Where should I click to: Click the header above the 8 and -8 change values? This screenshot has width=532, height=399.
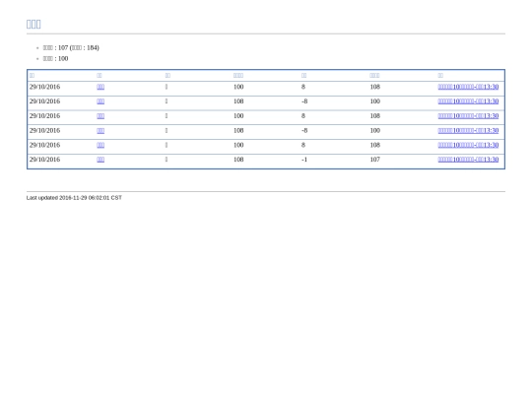304,75
